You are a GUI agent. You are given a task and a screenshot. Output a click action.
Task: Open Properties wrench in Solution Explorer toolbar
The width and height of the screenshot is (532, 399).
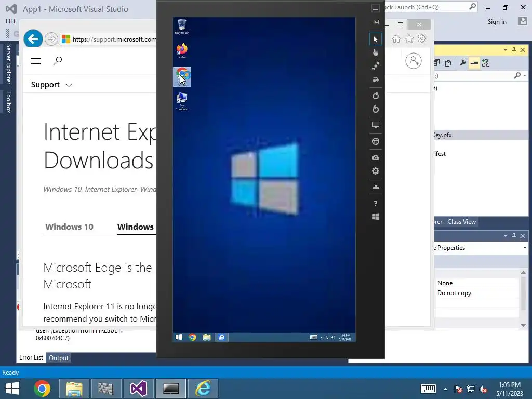[463, 63]
